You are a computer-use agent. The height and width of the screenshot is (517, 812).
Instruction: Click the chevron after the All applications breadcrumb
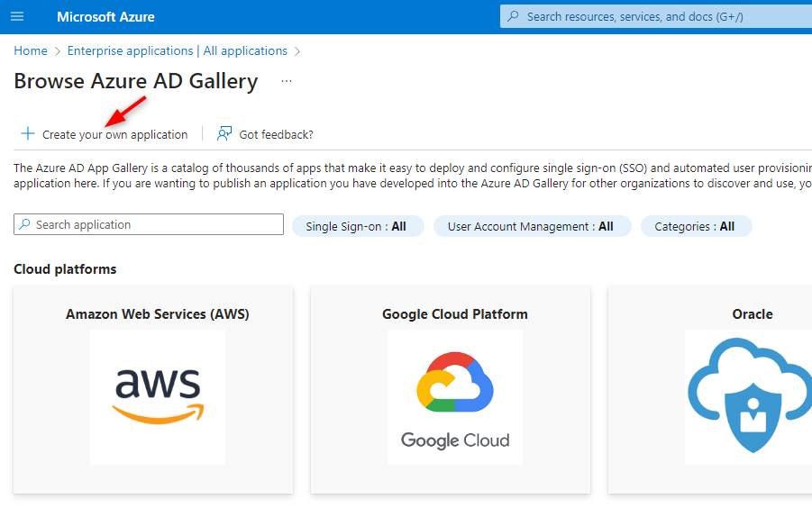tap(297, 51)
